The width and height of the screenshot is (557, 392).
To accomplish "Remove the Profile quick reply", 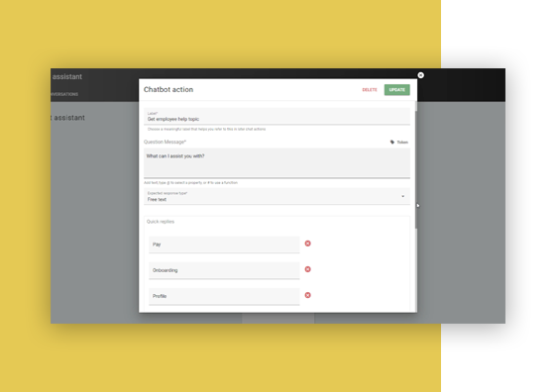I will pyautogui.click(x=308, y=295).
